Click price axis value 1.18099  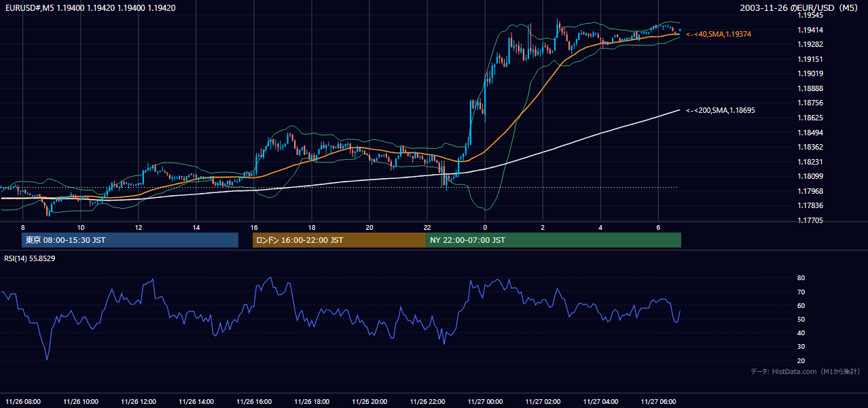click(x=810, y=176)
